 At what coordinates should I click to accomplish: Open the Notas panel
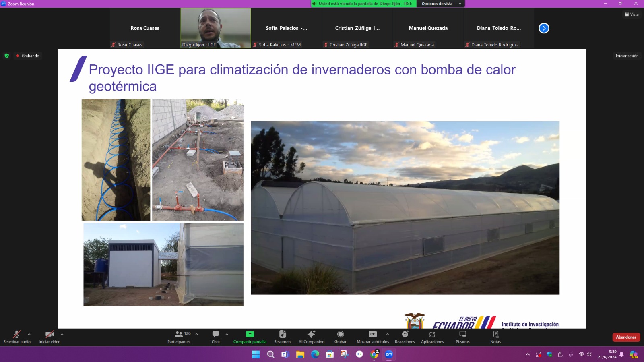[495, 337]
